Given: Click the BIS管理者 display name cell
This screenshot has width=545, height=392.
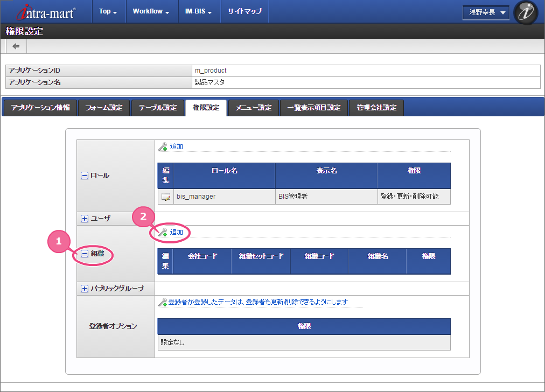Looking at the screenshot, I should tap(326, 197).
